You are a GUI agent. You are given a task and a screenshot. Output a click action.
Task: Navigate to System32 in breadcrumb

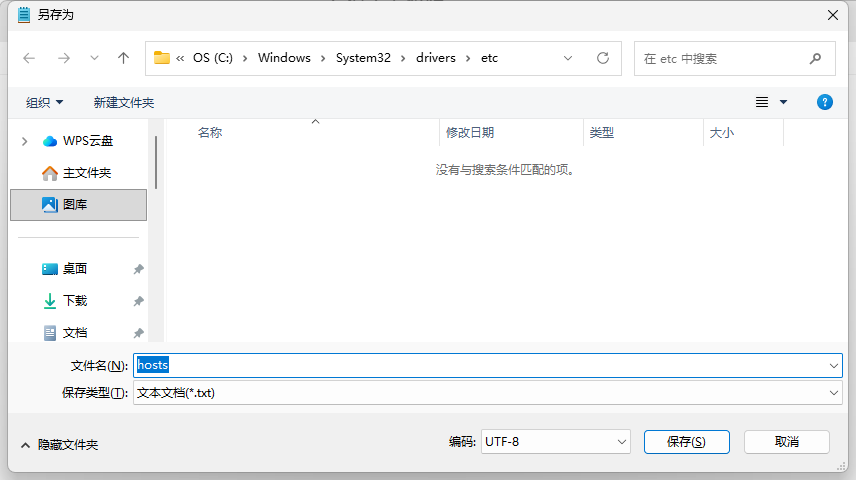363,58
